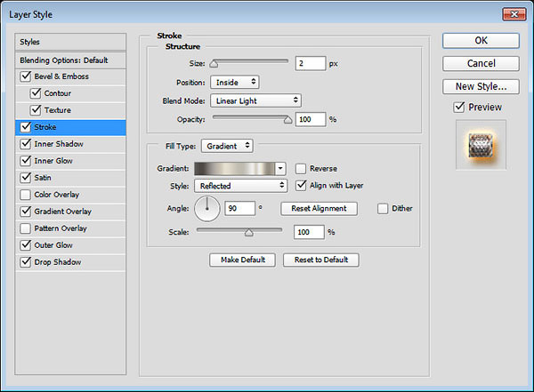Focus the Opacity percent field

point(311,119)
